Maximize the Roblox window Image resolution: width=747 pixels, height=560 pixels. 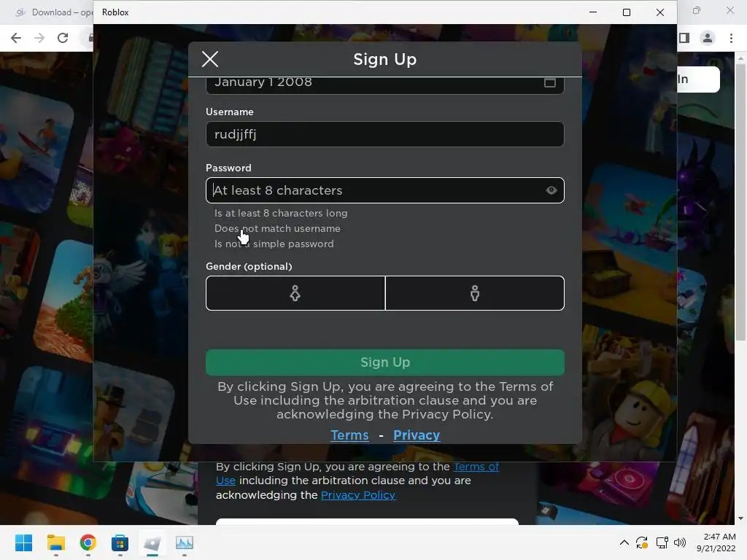click(627, 12)
